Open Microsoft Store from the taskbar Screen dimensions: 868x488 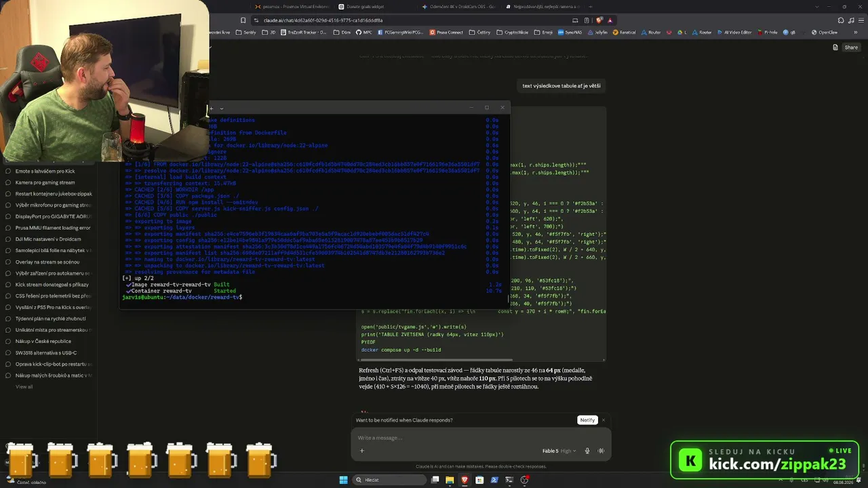click(x=479, y=480)
